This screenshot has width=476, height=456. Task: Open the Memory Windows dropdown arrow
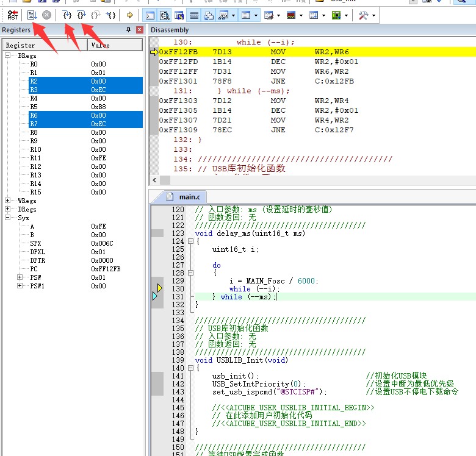(255, 15)
